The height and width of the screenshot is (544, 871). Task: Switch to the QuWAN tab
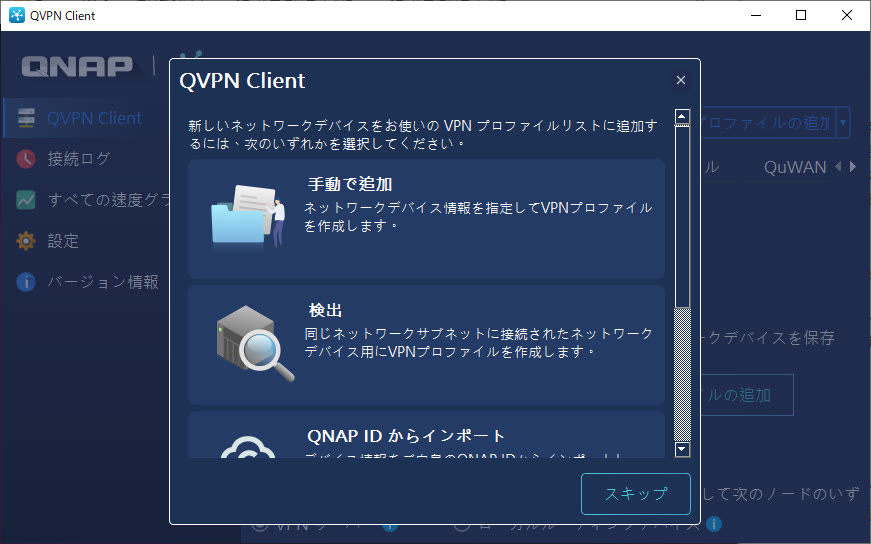795,167
